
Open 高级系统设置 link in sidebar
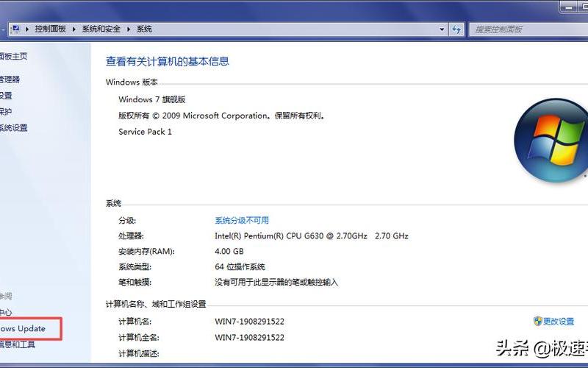[x=13, y=127]
